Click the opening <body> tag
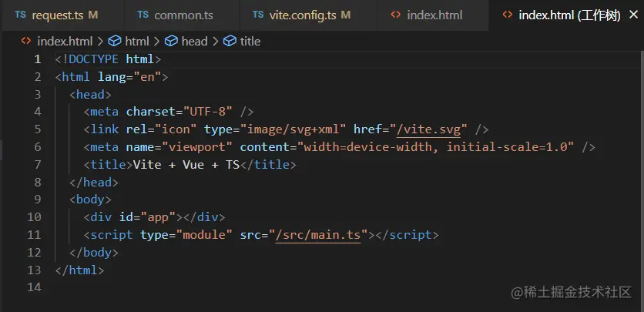 tap(90, 200)
